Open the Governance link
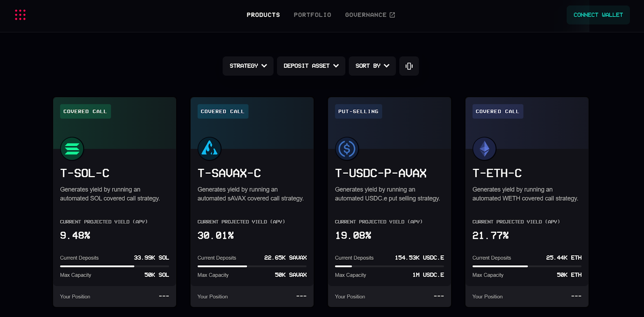The width and height of the screenshot is (644, 317). point(365,15)
